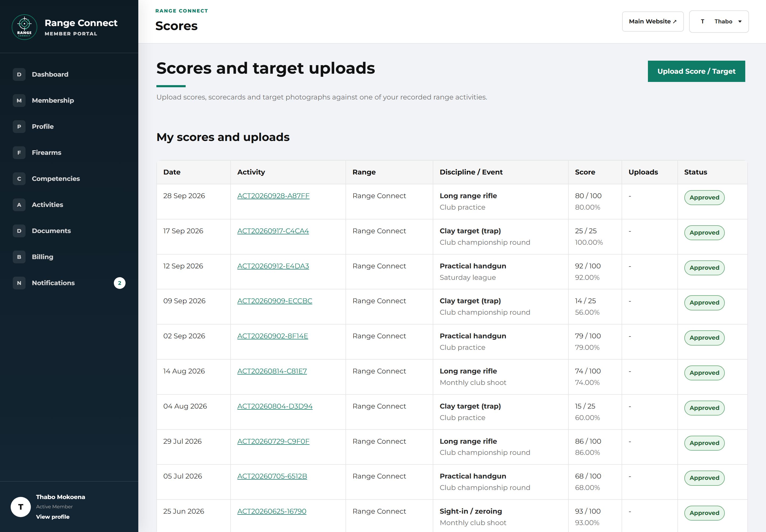This screenshot has width=766, height=532.
Task: Open the Main Website external link button
Action: point(653,21)
